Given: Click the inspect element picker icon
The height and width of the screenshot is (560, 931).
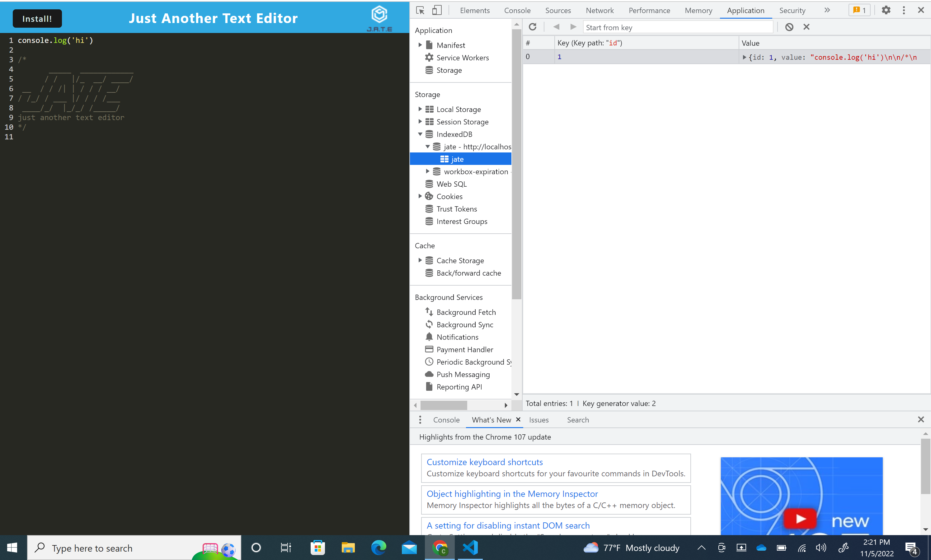Looking at the screenshot, I should [420, 10].
